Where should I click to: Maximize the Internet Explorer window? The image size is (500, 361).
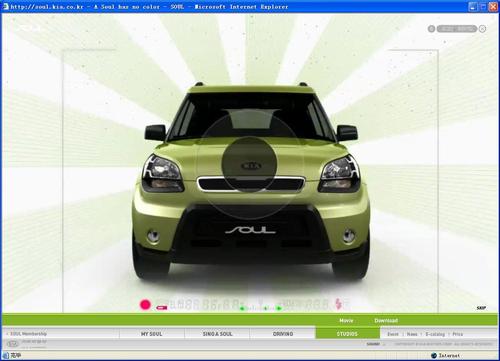pos(483,6)
